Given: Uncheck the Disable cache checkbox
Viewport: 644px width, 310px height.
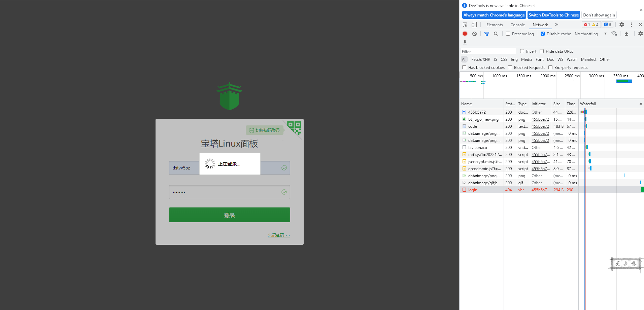Looking at the screenshot, I should (x=543, y=34).
